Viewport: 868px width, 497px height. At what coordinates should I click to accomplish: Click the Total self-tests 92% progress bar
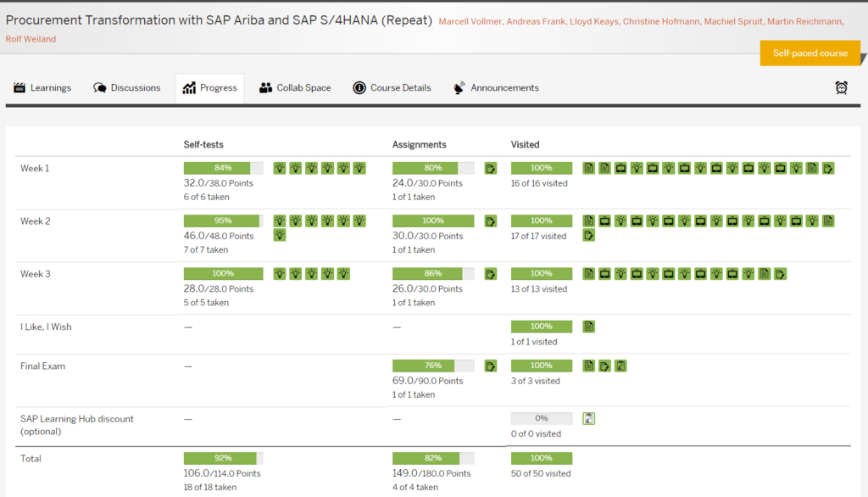223,458
